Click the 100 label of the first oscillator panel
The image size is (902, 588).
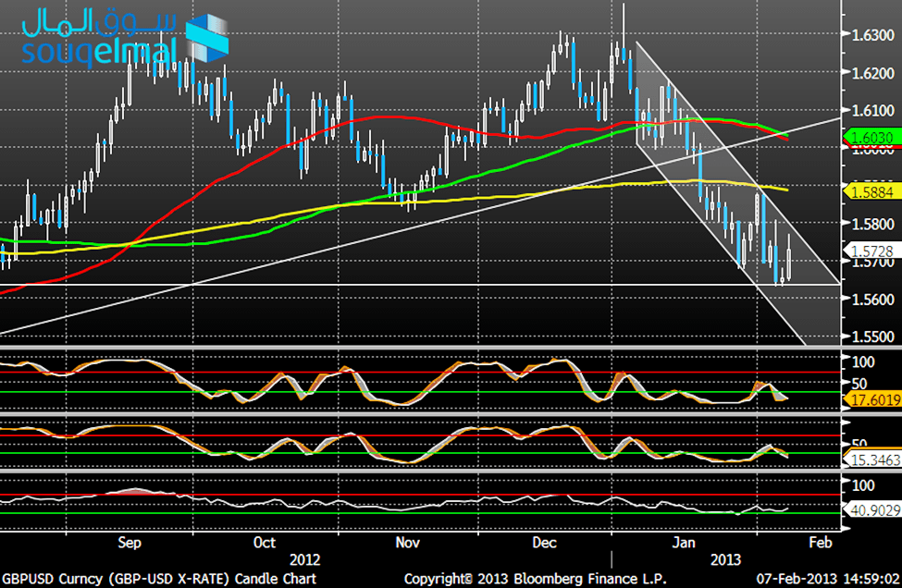tap(863, 362)
